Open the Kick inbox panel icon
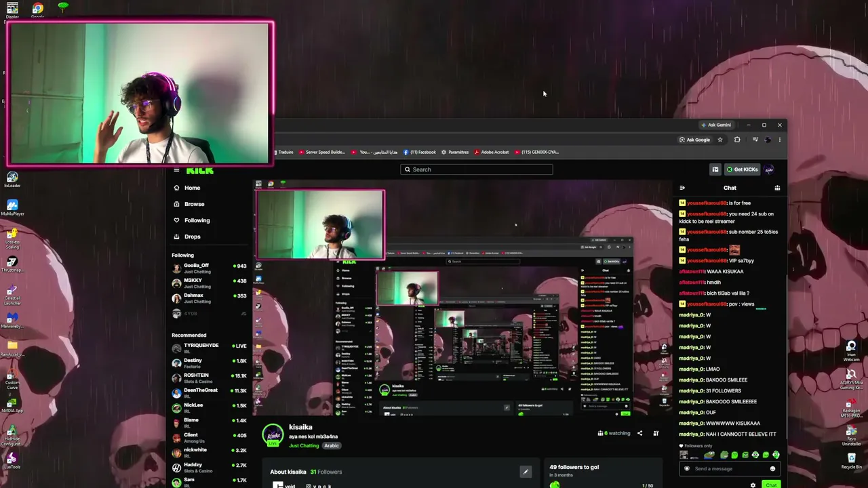868x488 pixels. point(715,169)
